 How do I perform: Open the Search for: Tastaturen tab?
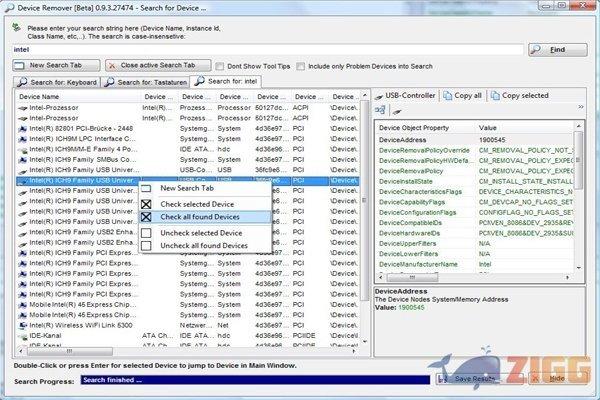pos(147,81)
